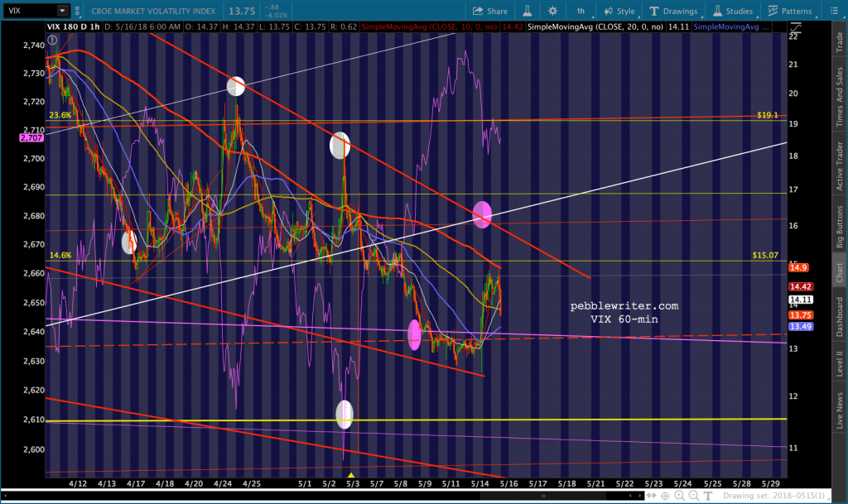Open the 1h timeframe selector
Screen dimensions: 848x504
pos(581,11)
